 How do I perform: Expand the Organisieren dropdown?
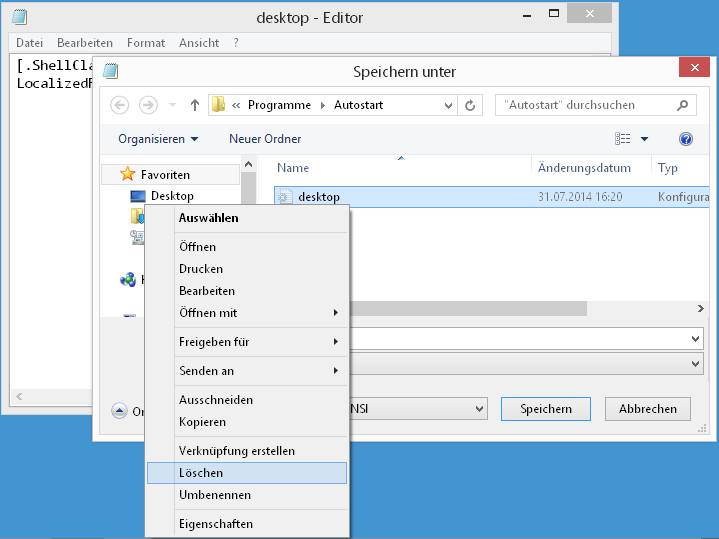click(158, 139)
